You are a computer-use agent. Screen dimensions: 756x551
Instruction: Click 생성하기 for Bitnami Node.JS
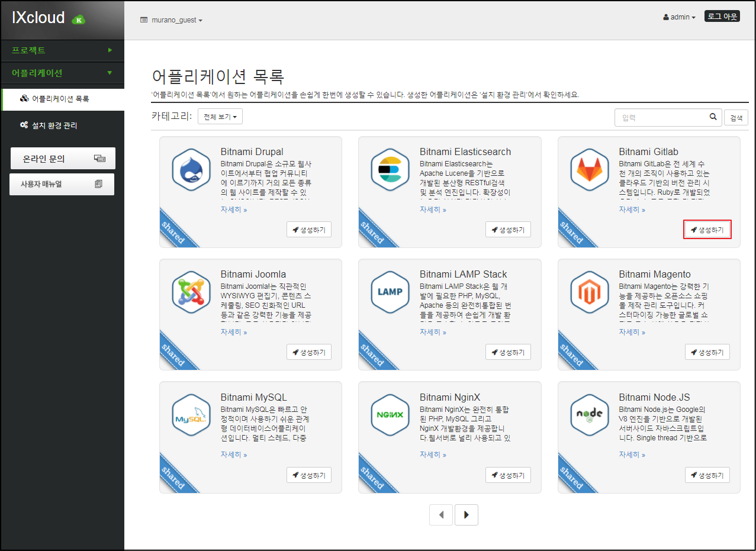click(x=707, y=475)
